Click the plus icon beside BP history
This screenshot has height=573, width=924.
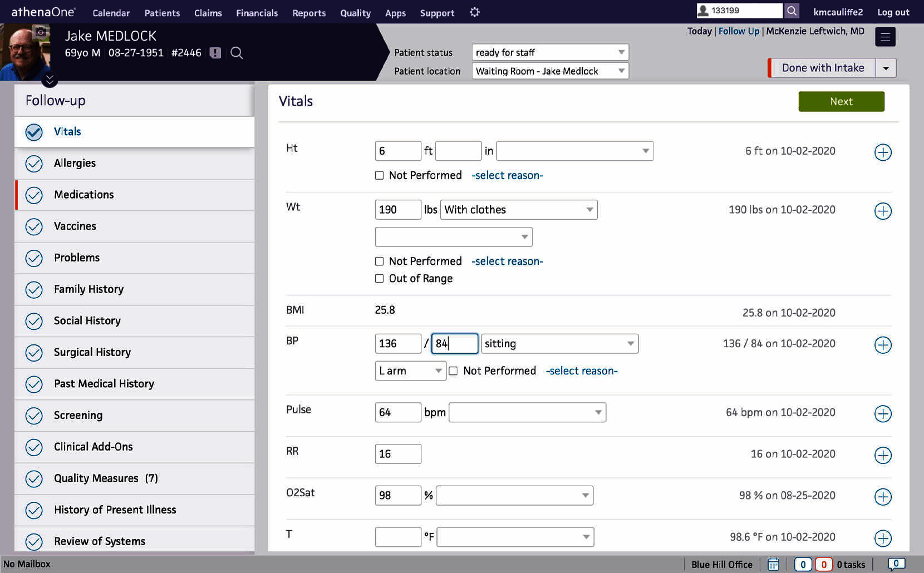[x=883, y=345]
